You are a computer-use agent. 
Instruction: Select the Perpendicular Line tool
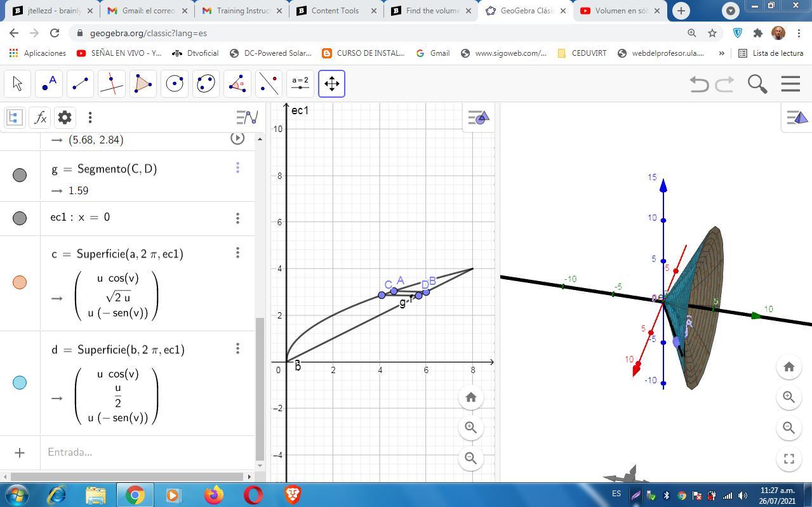pyautogui.click(x=112, y=84)
